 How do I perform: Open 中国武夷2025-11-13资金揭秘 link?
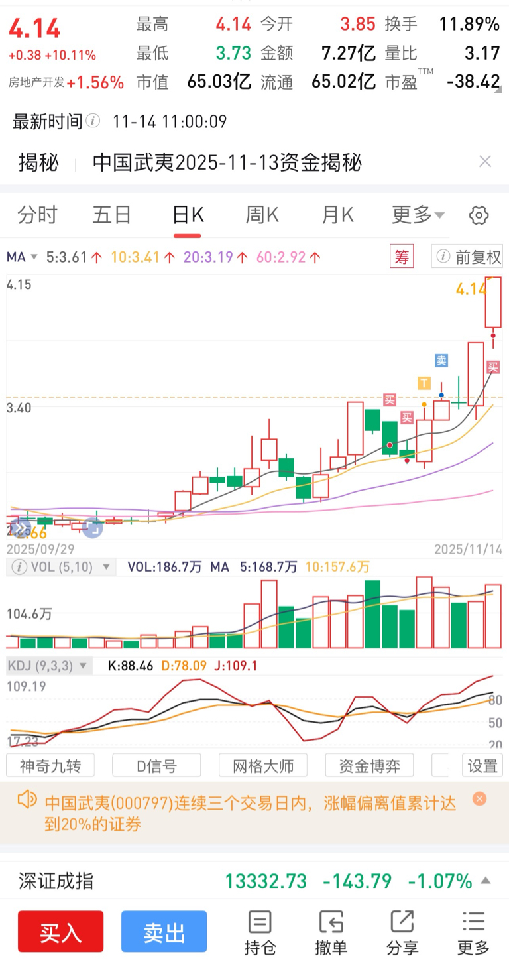227,162
